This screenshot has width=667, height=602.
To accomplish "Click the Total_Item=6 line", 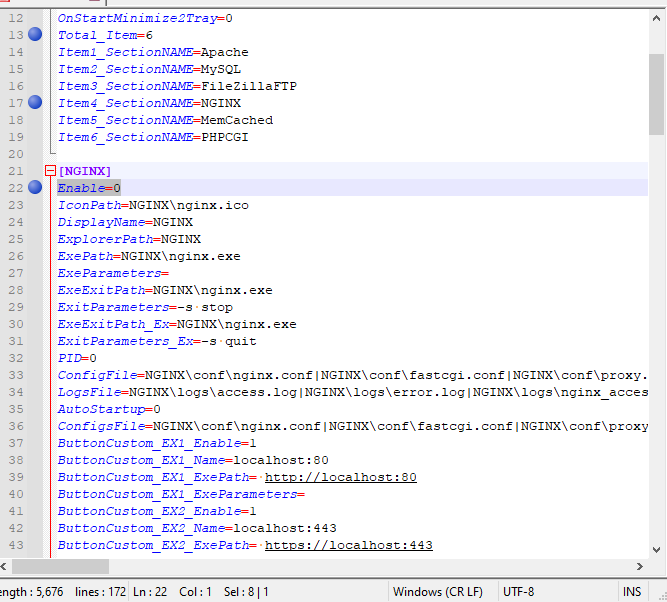I will tap(105, 35).
